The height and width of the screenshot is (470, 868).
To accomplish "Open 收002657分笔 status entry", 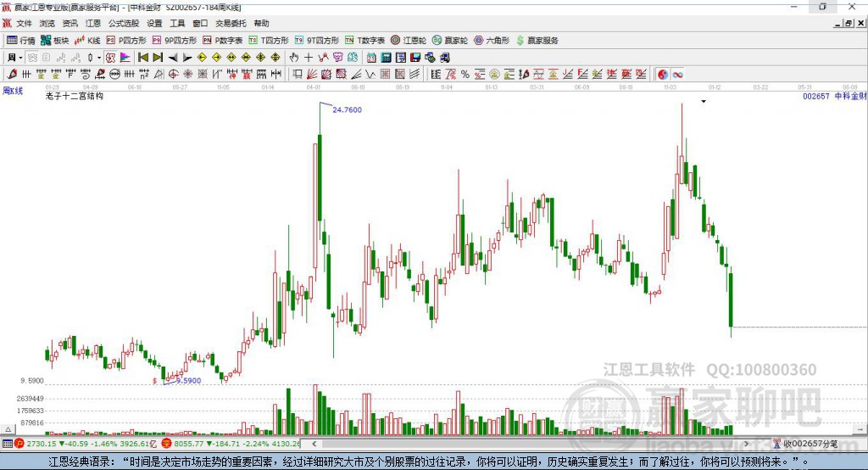I will (805, 444).
